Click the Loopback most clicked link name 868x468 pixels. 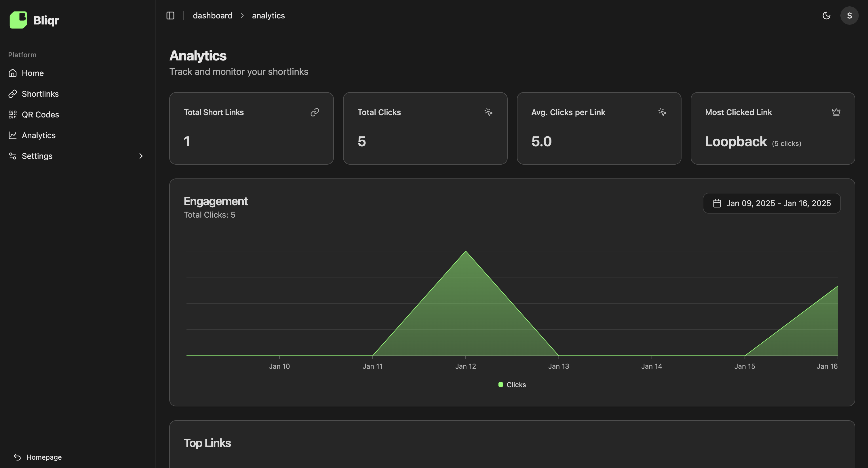[x=736, y=142]
